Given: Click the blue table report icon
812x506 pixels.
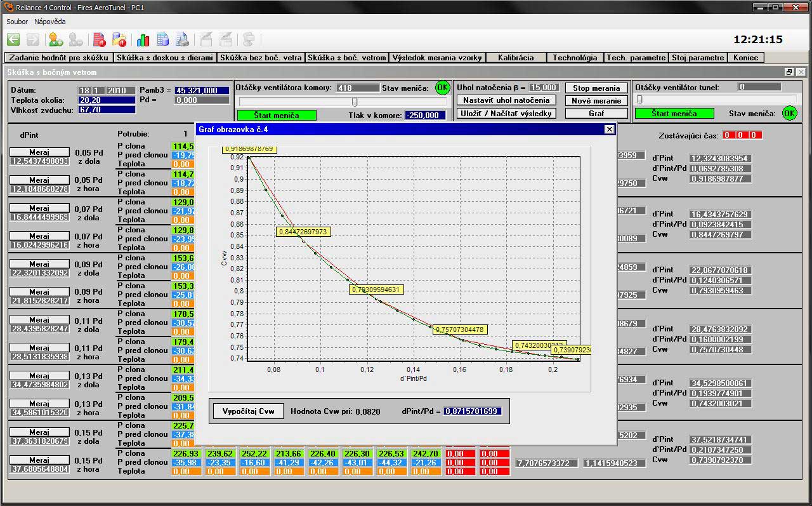Looking at the screenshot, I should pos(162,40).
